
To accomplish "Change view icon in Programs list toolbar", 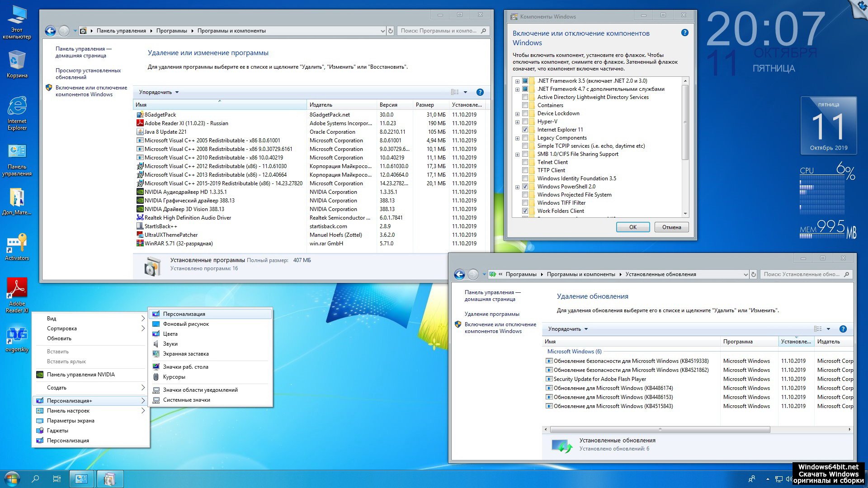I will 455,92.
